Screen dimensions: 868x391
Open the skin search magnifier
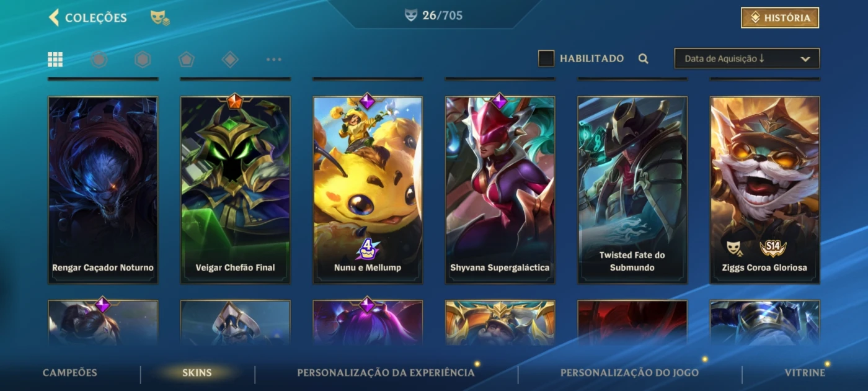(644, 59)
